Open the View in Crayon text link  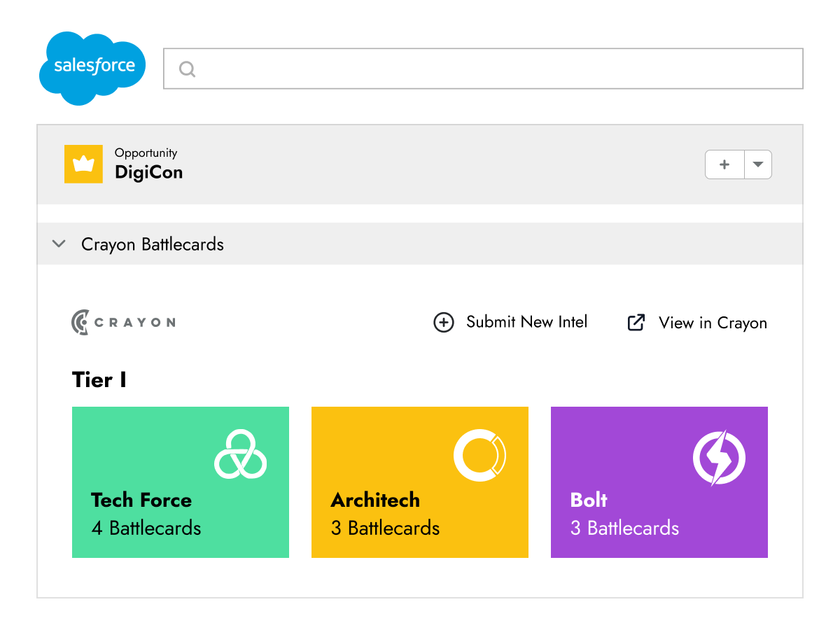[x=713, y=323]
